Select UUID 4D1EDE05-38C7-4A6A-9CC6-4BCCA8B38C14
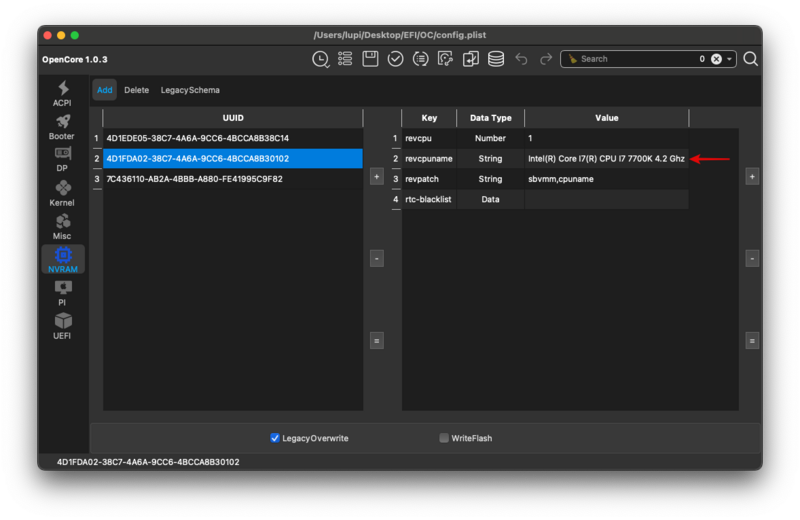Viewport: 800px width, 520px height. (x=233, y=138)
